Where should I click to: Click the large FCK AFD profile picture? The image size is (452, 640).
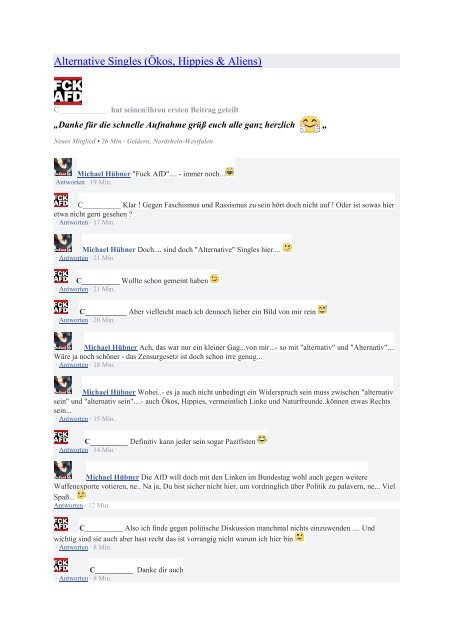point(68,91)
